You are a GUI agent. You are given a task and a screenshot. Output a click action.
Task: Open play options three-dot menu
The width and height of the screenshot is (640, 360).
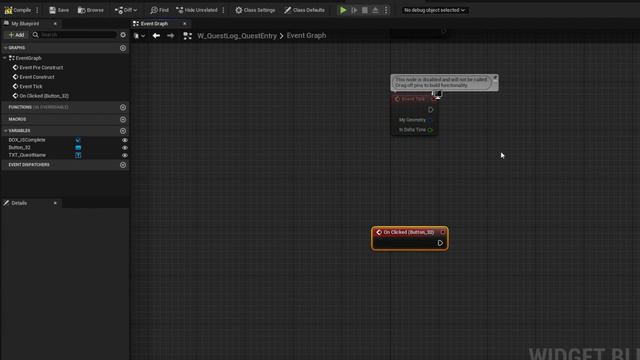pos(386,10)
